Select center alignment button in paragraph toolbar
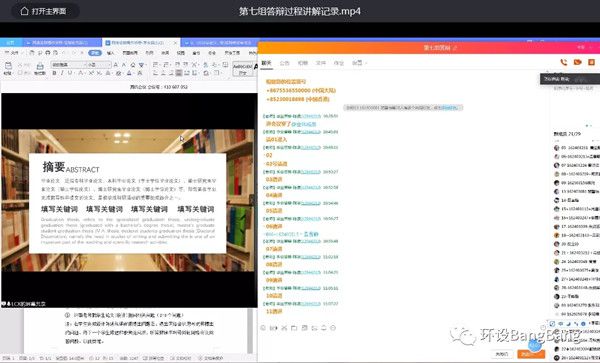 click(163, 73)
